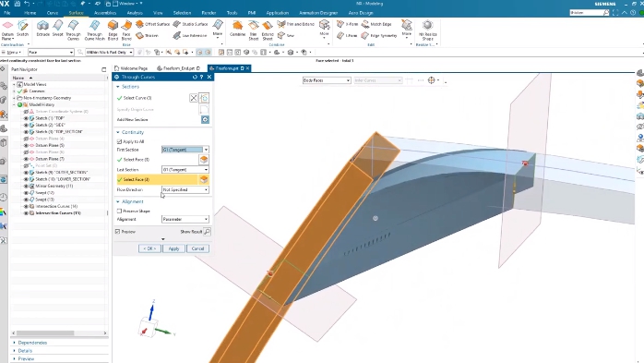The image size is (644, 363).
Task: Open the Welcome Page tab
Action: coord(131,68)
